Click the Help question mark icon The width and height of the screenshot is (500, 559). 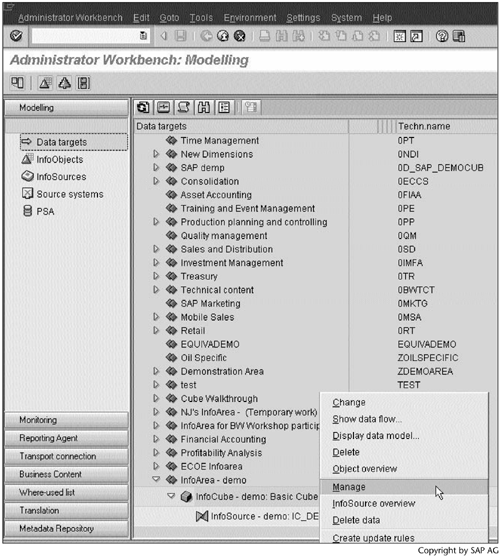[x=442, y=36]
